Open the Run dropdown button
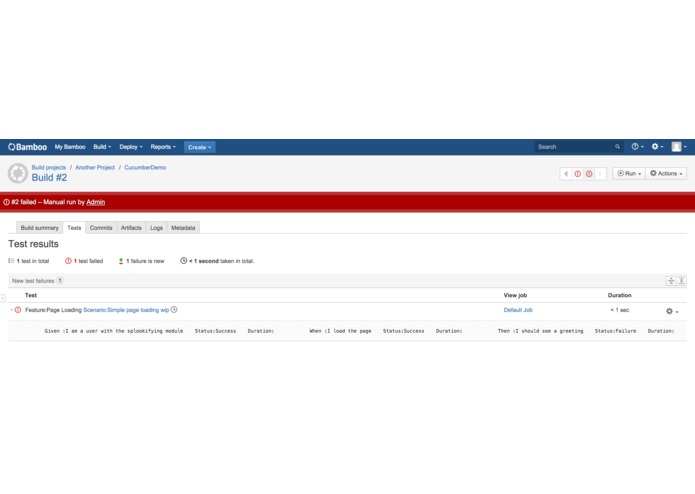 point(629,173)
